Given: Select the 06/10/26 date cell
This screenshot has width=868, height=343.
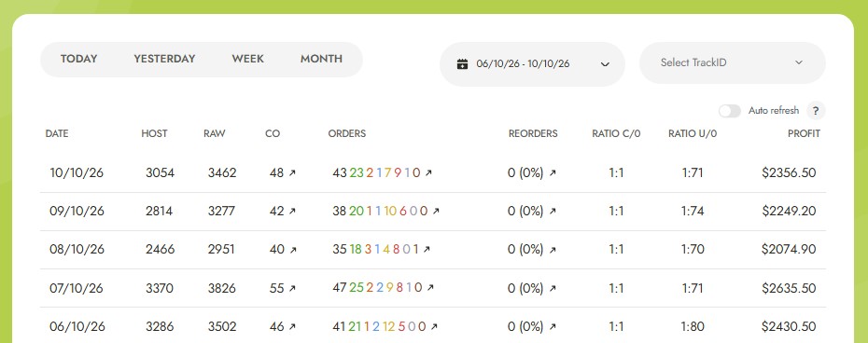Looking at the screenshot, I should (77, 327).
